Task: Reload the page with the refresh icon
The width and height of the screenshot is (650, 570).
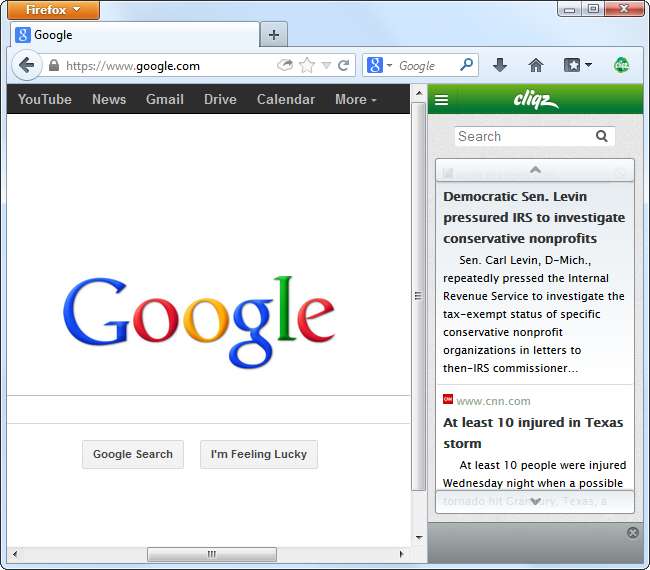Action: (x=343, y=66)
